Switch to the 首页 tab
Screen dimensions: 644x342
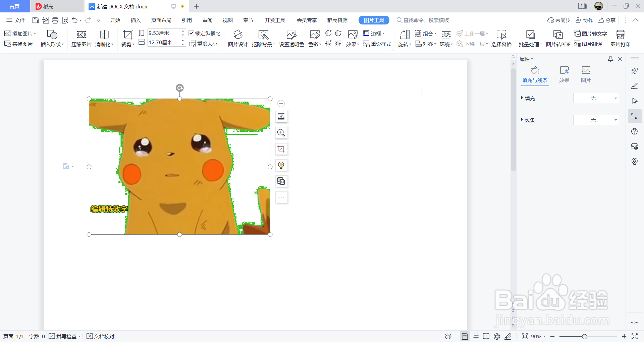(14, 6)
